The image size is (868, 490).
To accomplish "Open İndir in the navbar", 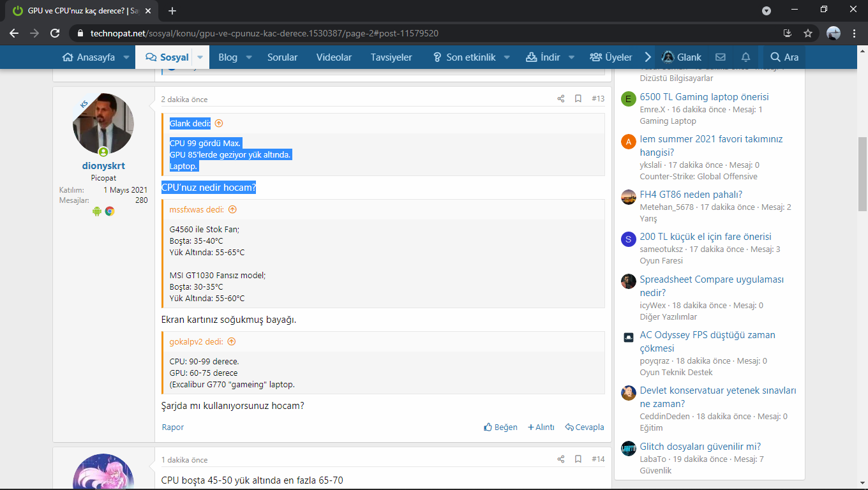I will [543, 57].
